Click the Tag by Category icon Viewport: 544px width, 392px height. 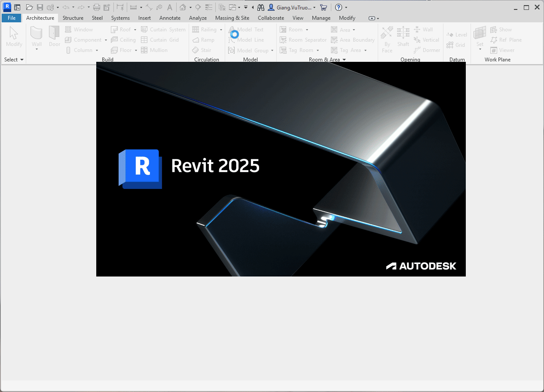[159, 7]
